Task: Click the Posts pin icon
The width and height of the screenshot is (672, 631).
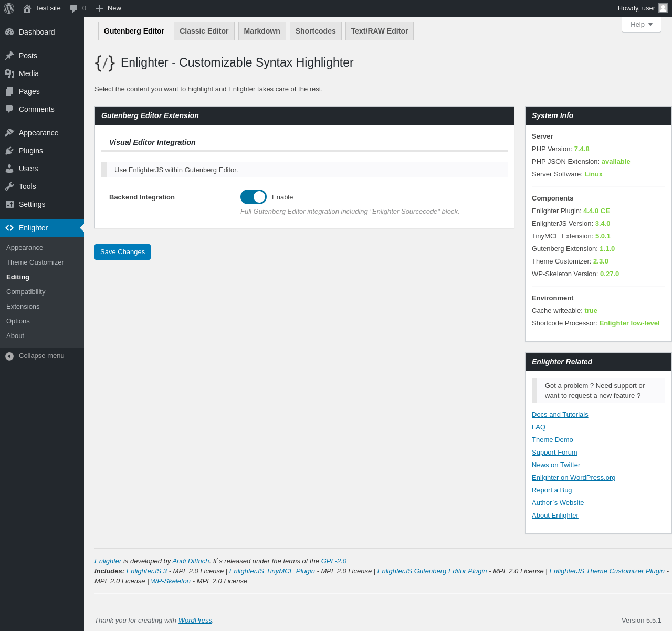Action: [x=9, y=56]
